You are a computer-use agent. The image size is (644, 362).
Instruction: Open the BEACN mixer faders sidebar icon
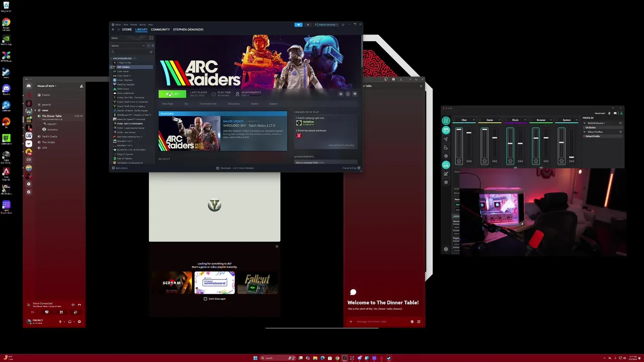[446, 121]
